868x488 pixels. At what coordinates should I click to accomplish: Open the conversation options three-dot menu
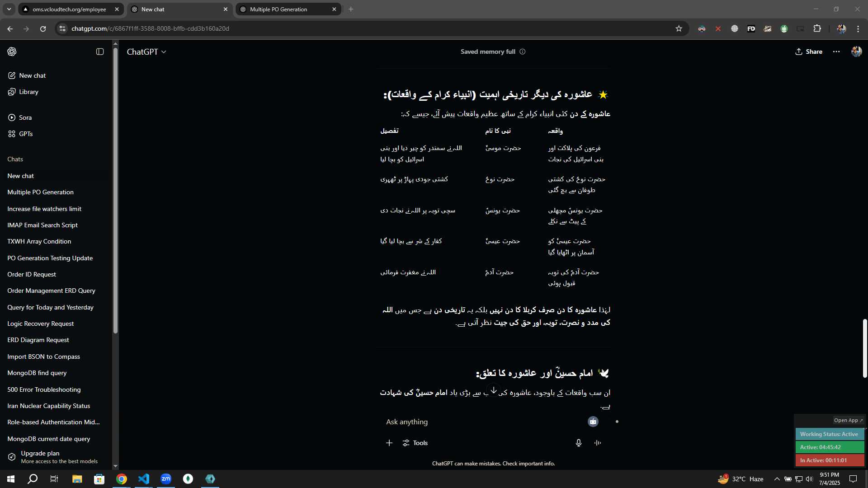click(836, 52)
